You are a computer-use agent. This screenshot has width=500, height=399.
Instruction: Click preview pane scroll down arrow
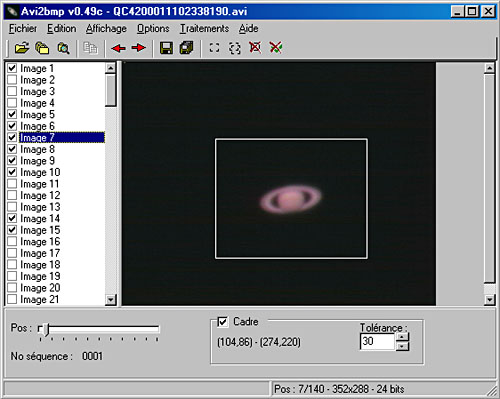489,300
